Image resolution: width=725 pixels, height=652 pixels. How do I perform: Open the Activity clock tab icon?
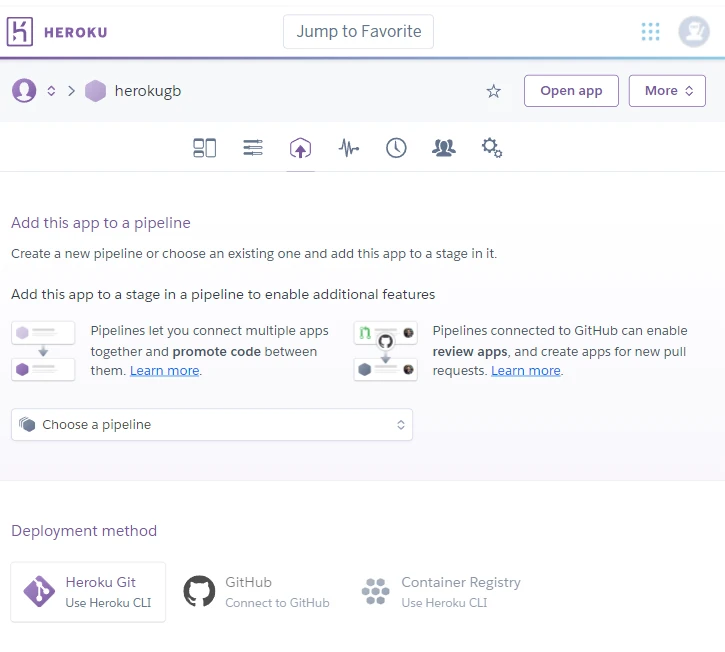[396, 148]
